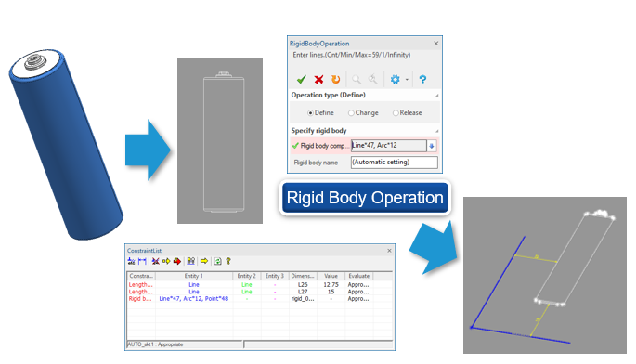
Task: Select the Change radio button
Action: tap(351, 112)
